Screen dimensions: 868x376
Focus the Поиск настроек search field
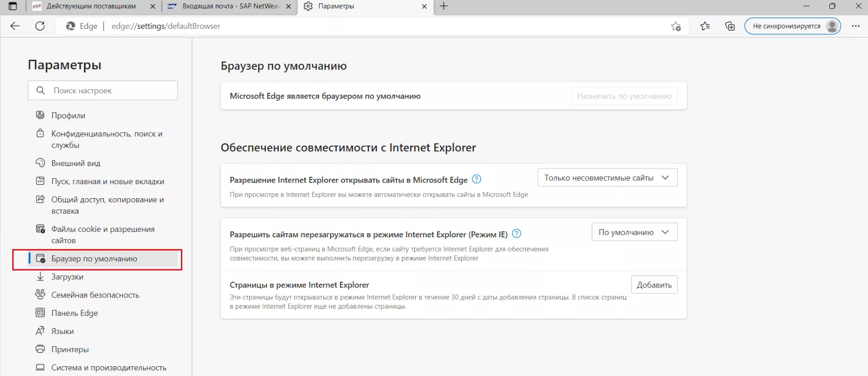(103, 90)
